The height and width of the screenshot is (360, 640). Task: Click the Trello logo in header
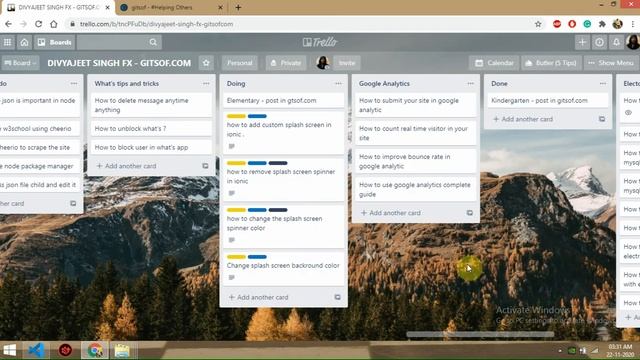tap(320, 42)
